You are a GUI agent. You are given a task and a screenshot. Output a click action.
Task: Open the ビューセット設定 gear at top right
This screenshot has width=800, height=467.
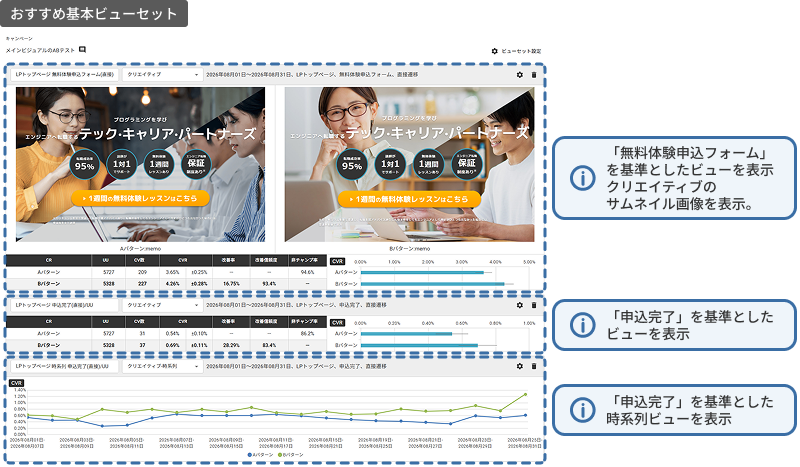point(494,51)
